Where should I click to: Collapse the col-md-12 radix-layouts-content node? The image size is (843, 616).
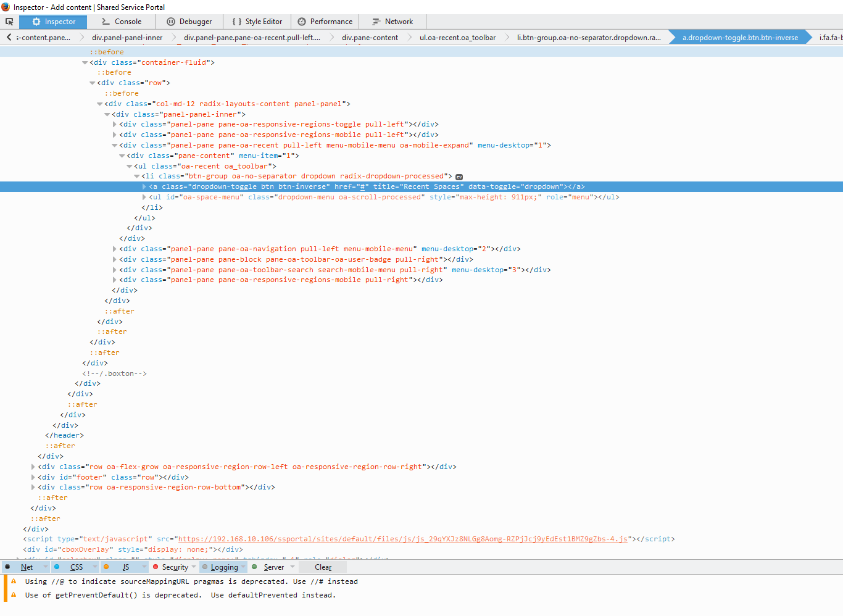click(x=100, y=104)
